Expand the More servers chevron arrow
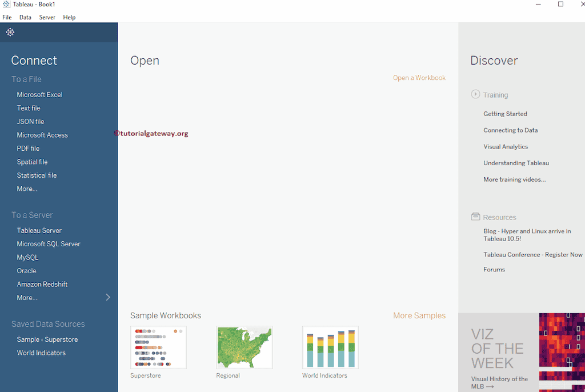 click(108, 297)
